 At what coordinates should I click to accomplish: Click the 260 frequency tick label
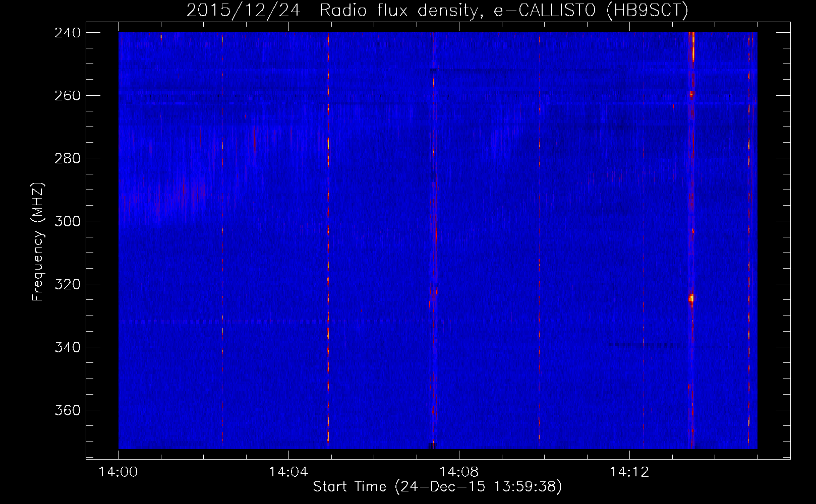(67, 95)
